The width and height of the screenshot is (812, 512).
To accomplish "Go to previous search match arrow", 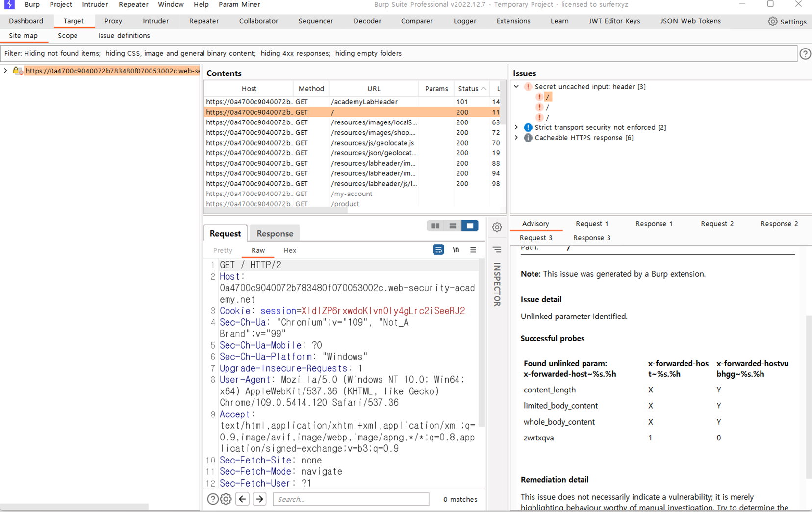I will 242,499.
